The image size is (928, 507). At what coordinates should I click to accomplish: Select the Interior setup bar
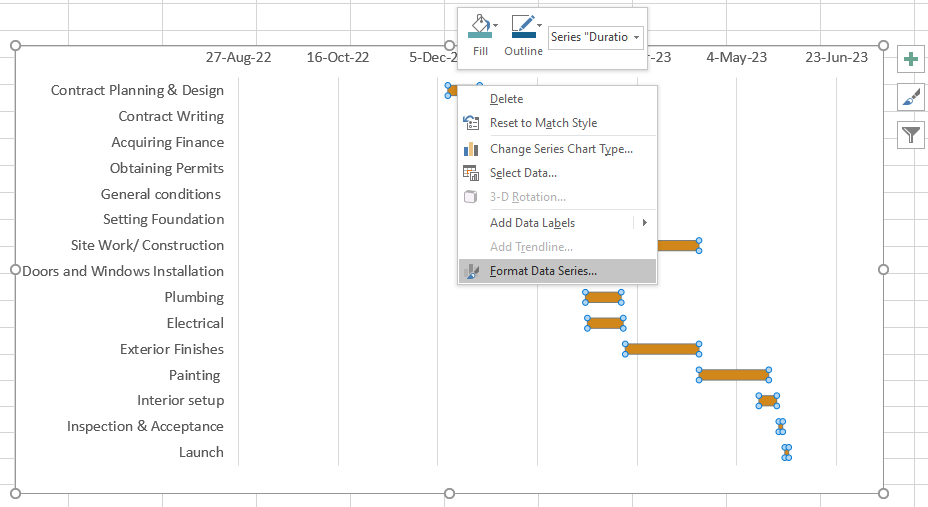[768, 401]
